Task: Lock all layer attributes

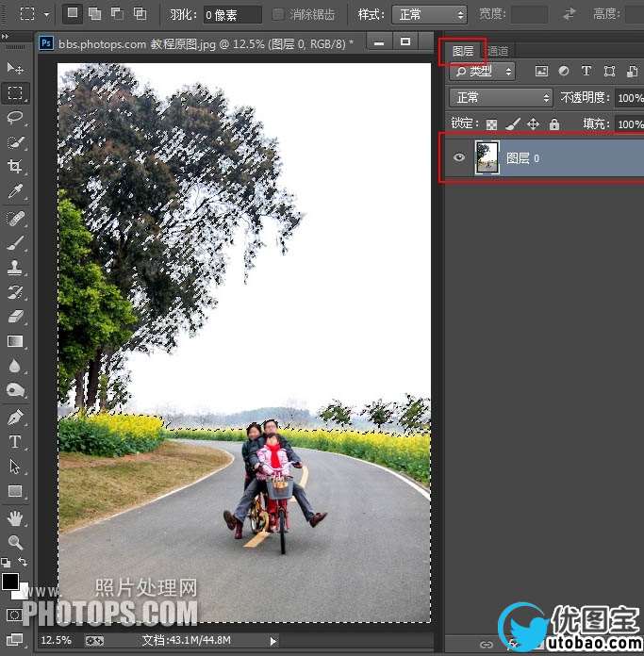Action: coord(554,123)
